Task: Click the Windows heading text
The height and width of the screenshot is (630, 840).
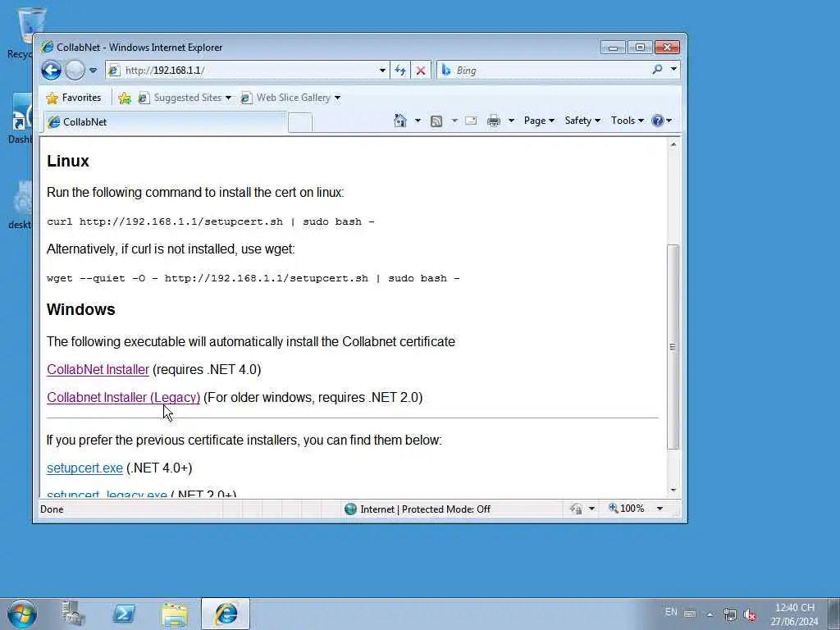Action: [x=81, y=309]
